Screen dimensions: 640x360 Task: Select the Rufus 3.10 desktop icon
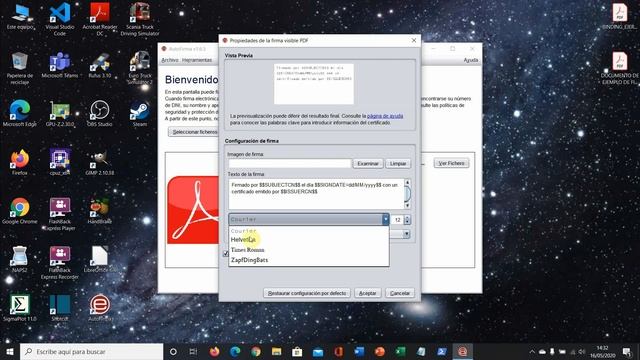[x=100, y=65]
